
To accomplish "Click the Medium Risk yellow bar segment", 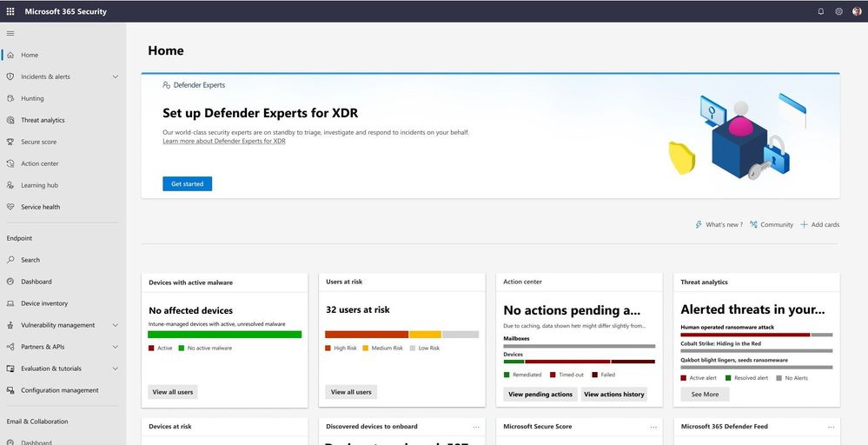I will click(425, 335).
